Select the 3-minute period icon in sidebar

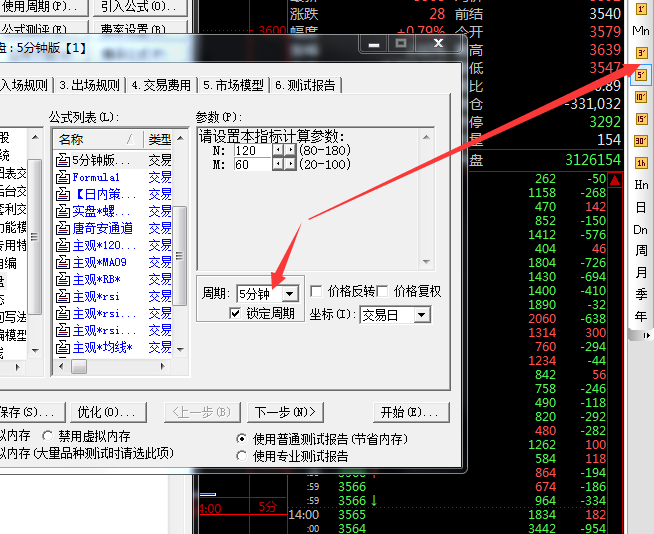[x=641, y=53]
